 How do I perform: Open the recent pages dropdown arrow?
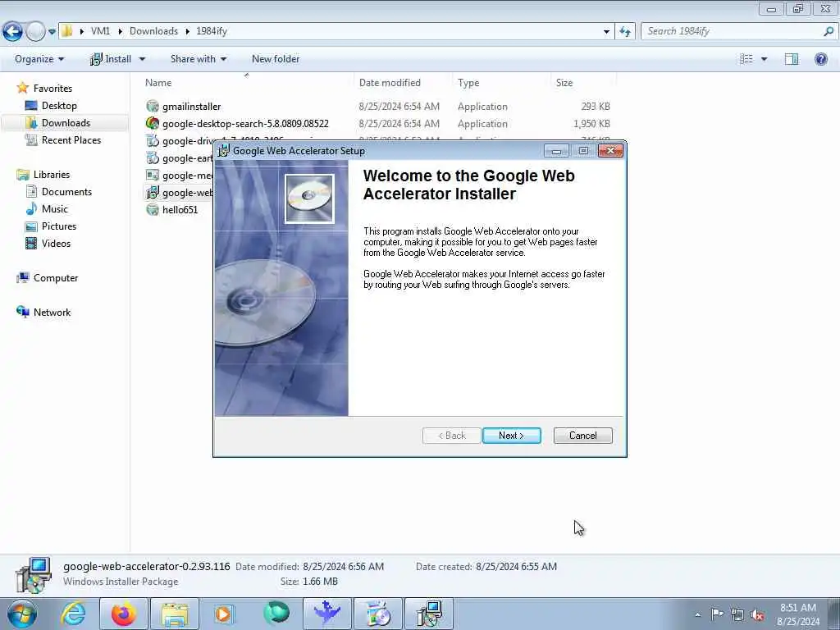(x=52, y=32)
